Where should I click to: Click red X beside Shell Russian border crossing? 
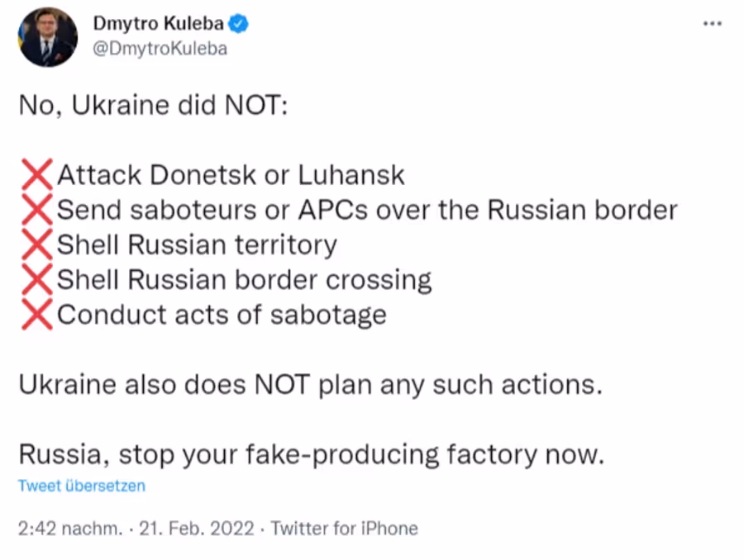pos(37,280)
